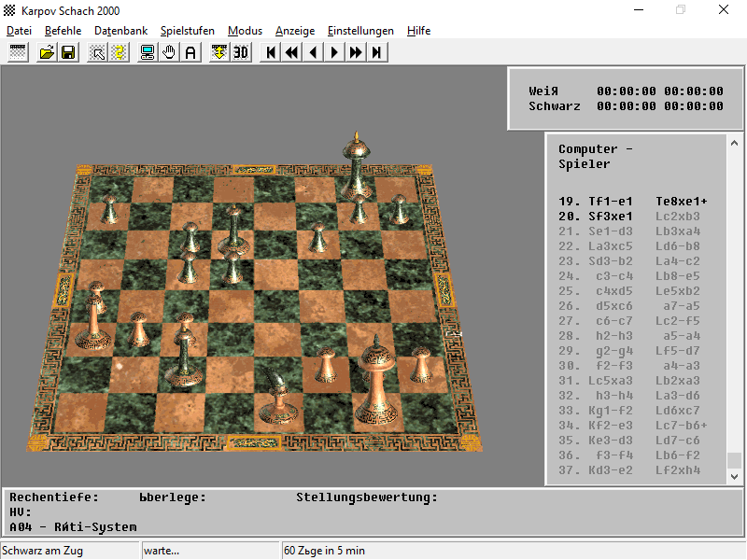Open a saved game with folder icon
Viewport: 747px width, 560px height.
tap(47, 52)
